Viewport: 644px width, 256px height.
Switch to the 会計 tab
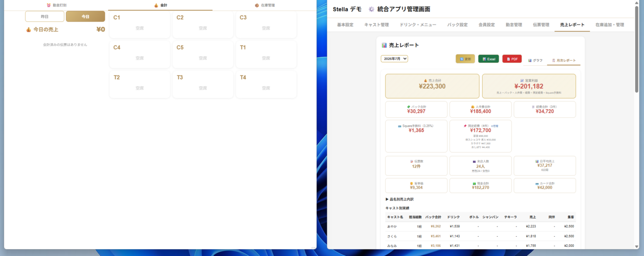point(161,5)
